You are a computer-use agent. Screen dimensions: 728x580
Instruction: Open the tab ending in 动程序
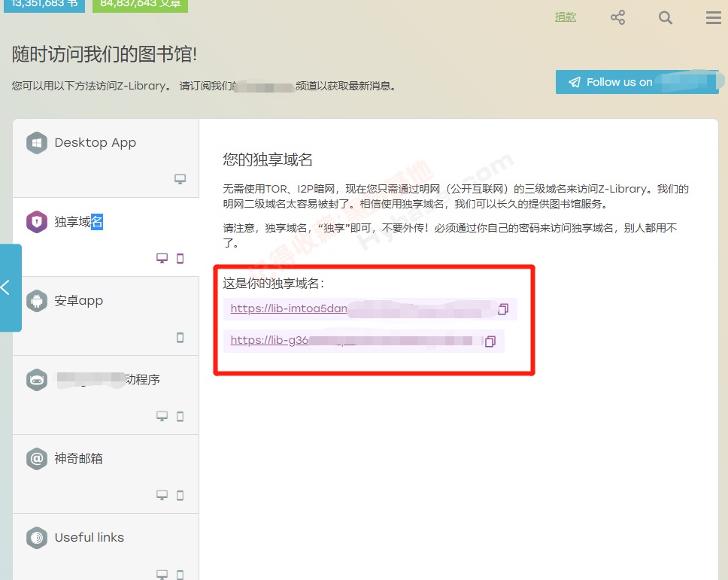[x=106, y=395]
